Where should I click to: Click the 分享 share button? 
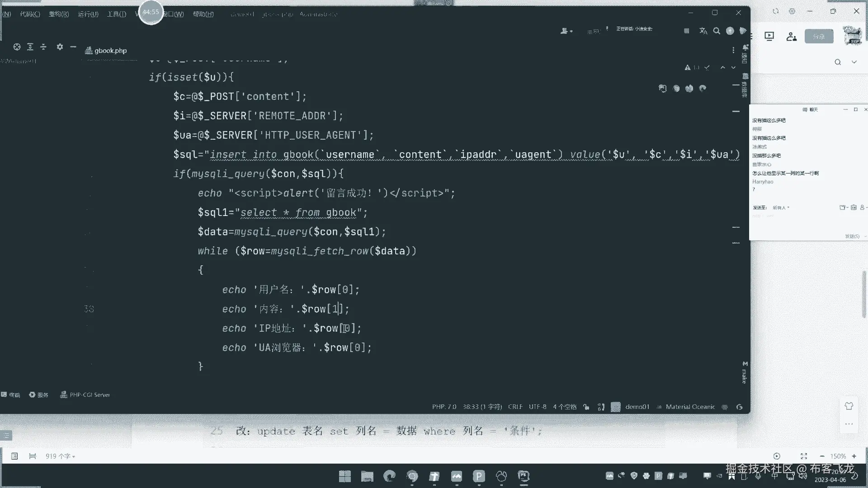pos(818,37)
